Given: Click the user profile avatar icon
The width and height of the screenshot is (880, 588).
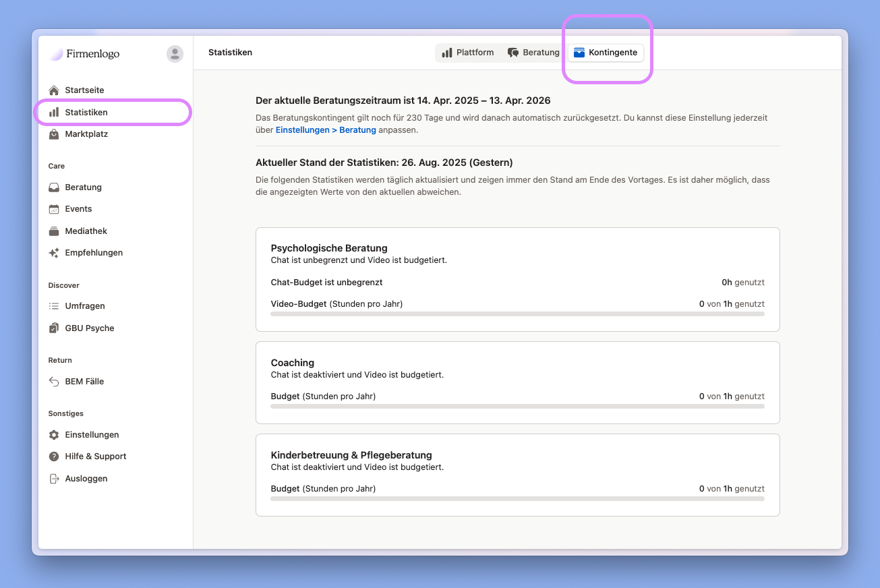Looking at the screenshot, I should tap(175, 54).
